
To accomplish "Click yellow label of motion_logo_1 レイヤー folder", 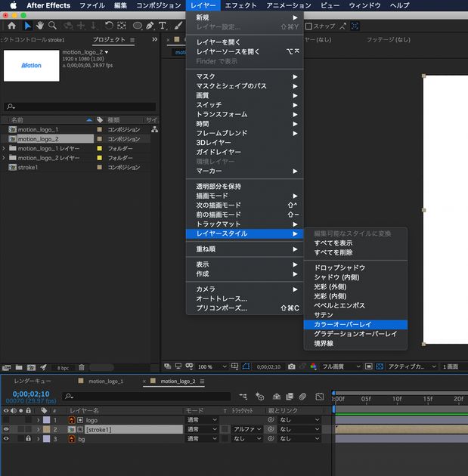I will tap(99, 148).
